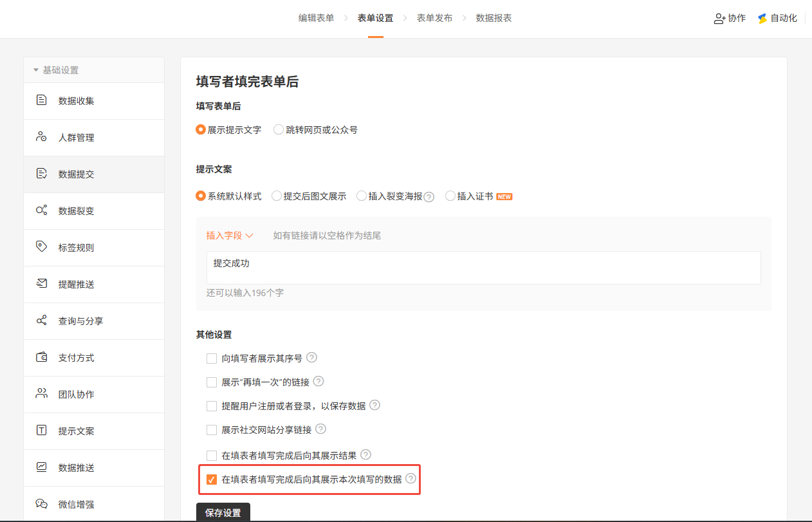Open help icon beside 展示"再填一次"的链接

pyautogui.click(x=318, y=382)
